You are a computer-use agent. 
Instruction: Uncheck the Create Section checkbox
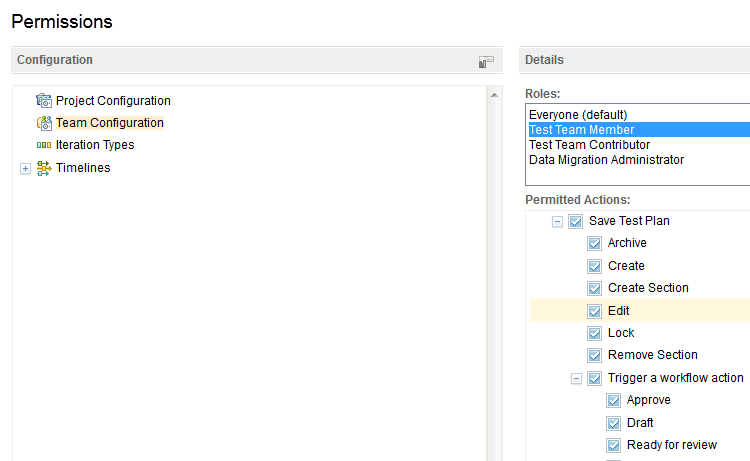(595, 289)
